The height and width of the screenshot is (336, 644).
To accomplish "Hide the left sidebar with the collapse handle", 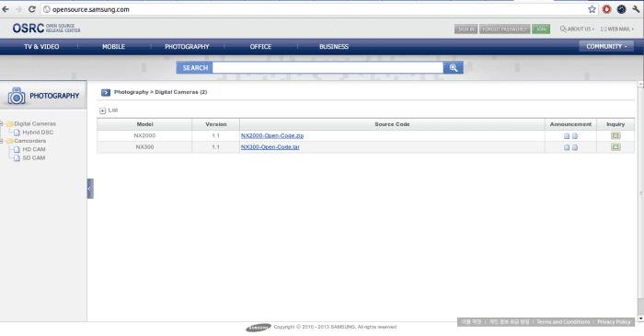I will coord(90,189).
